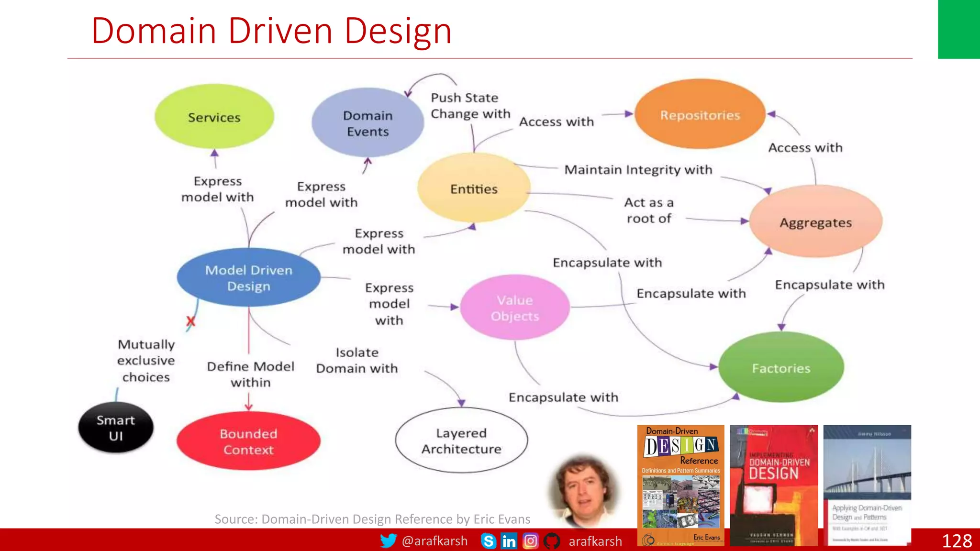
Task: Click Express model with label left of Value Objects
Action: 390,304
